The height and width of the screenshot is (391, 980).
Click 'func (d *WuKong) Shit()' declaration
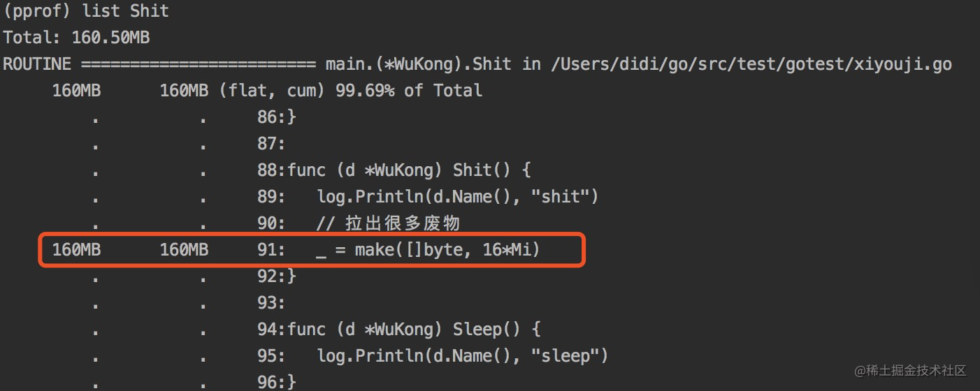(x=410, y=170)
